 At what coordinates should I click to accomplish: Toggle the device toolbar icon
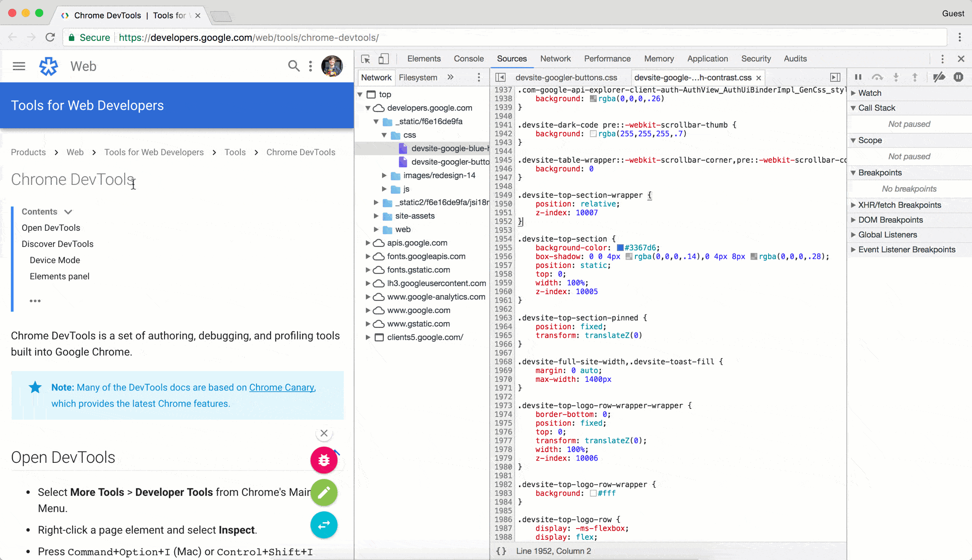point(383,59)
